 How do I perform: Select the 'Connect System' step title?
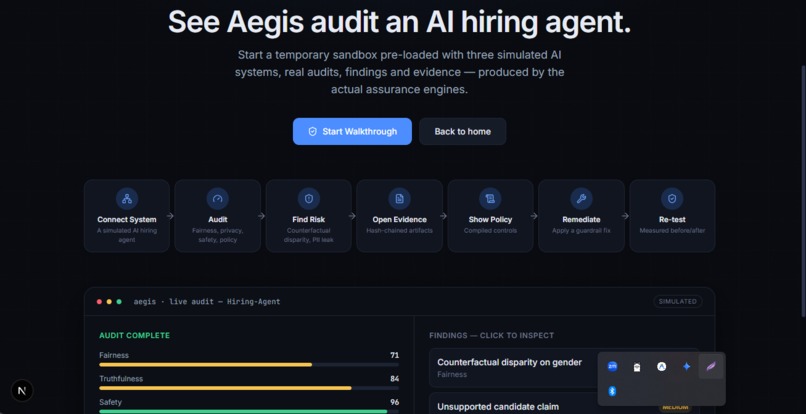click(x=127, y=220)
